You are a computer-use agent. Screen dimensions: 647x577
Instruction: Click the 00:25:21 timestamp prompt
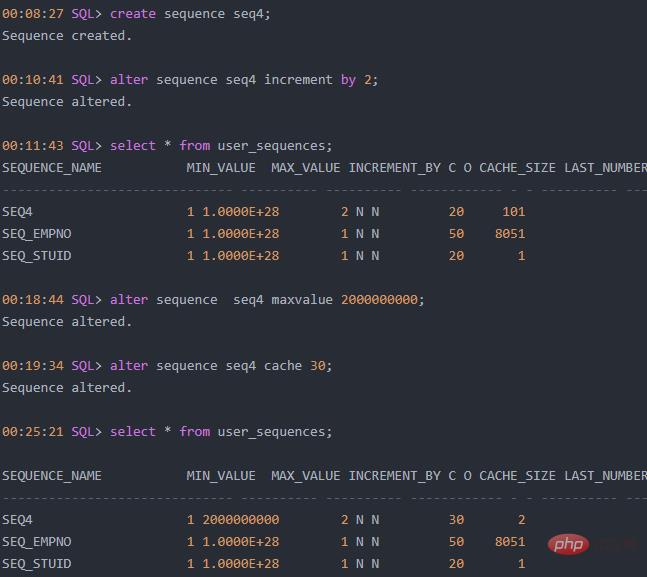(x=32, y=432)
